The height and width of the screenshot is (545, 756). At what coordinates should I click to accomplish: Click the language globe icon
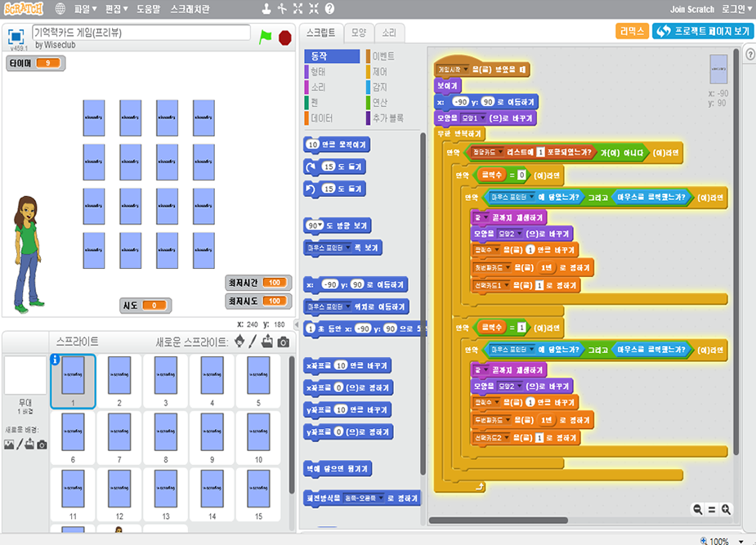click(x=60, y=9)
